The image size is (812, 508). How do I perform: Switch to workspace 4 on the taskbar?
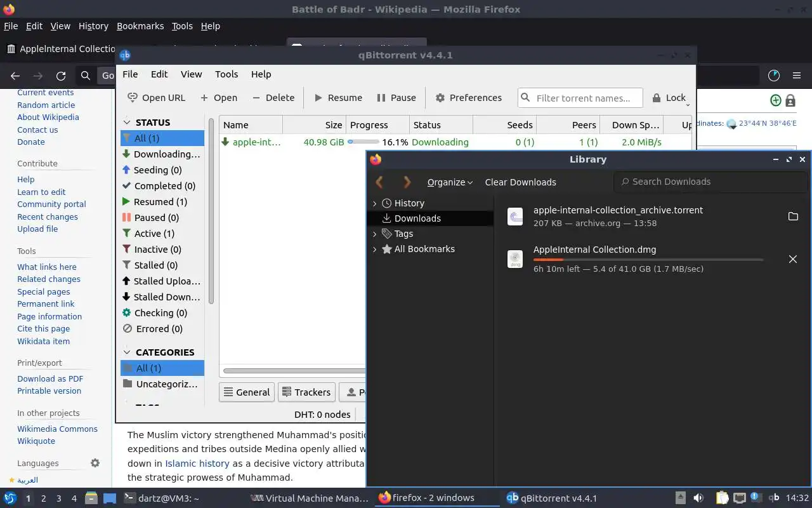[74, 498]
